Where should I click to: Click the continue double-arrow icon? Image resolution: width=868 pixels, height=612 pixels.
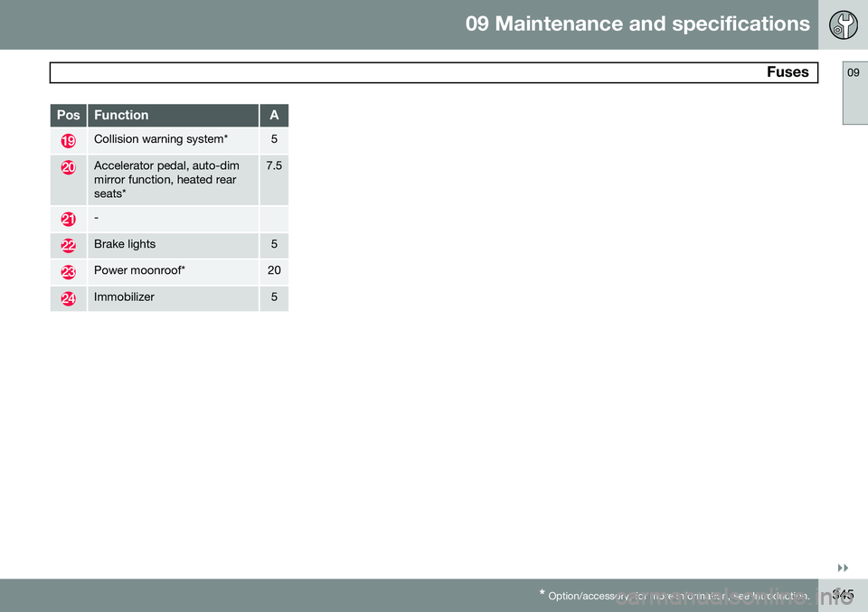[843, 568]
